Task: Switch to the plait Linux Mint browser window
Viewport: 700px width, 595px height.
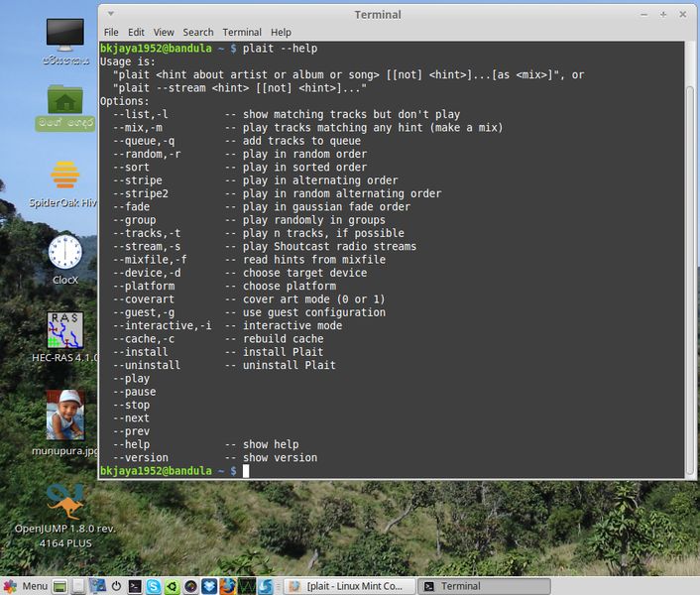Action: (350, 586)
